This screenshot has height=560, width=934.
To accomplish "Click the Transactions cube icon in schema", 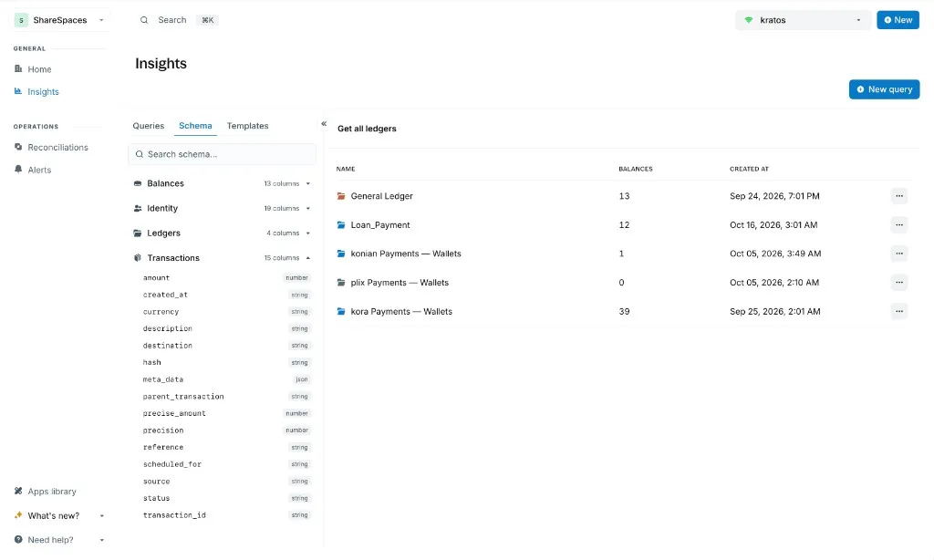I will pyautogui.click(x=138, y=258).
